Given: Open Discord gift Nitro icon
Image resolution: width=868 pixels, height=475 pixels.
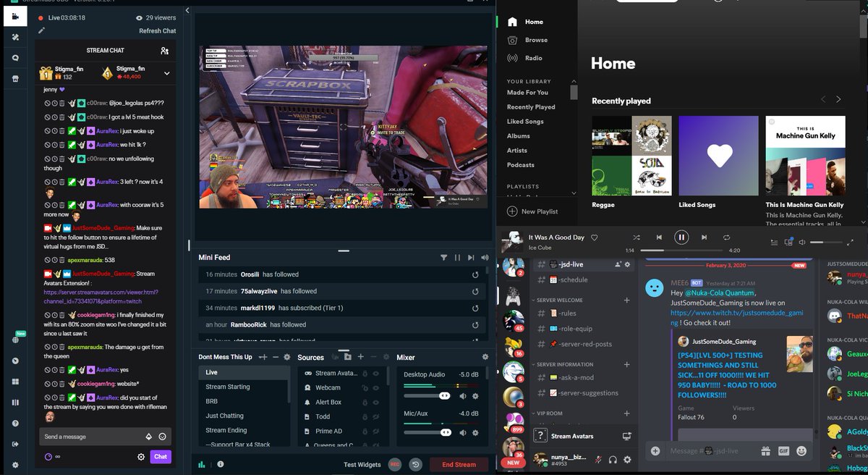Looking at the screenshot, I should click(x=765, y=450).
